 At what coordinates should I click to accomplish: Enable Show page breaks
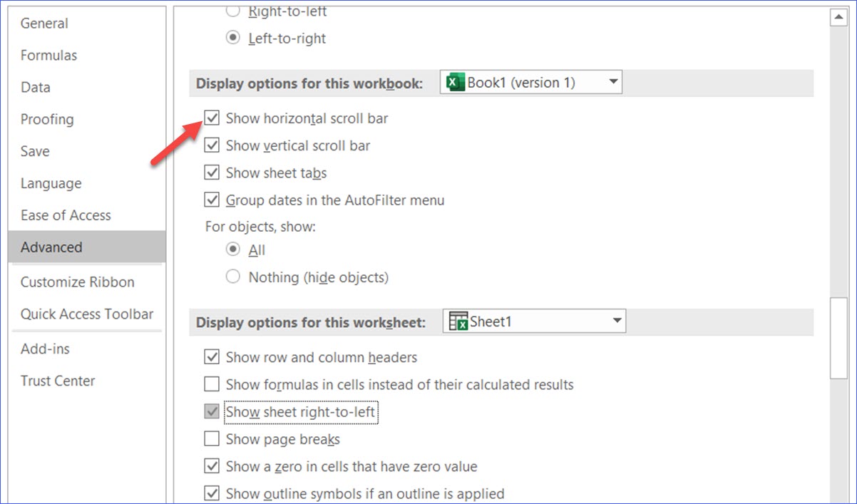[212, 438]
